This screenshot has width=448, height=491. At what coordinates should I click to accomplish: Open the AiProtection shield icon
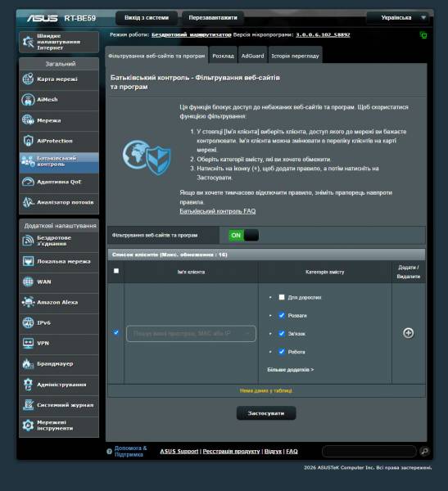coord(28,141)
